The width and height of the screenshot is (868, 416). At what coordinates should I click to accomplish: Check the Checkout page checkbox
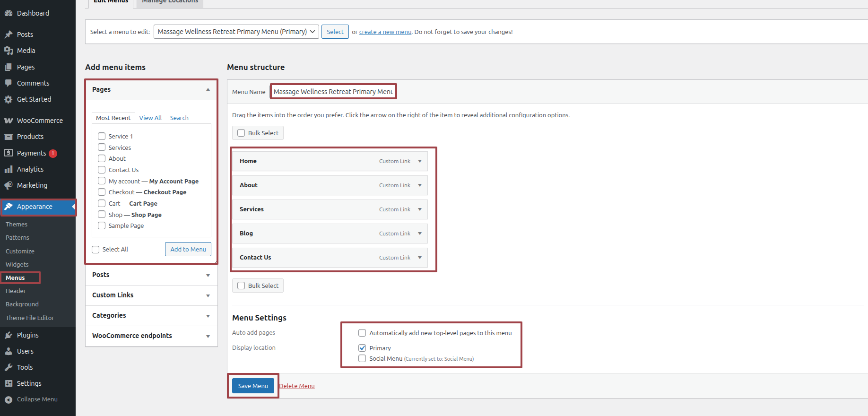102,192
